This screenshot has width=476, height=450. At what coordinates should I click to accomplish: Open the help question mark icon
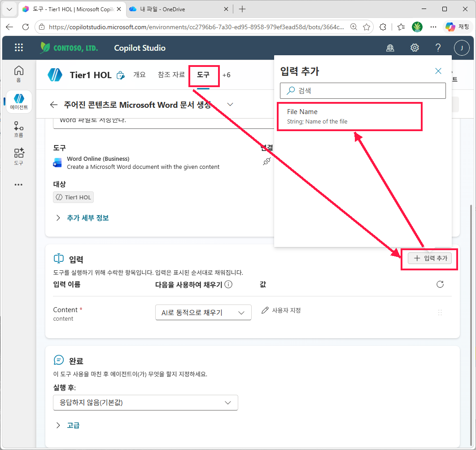438,48
